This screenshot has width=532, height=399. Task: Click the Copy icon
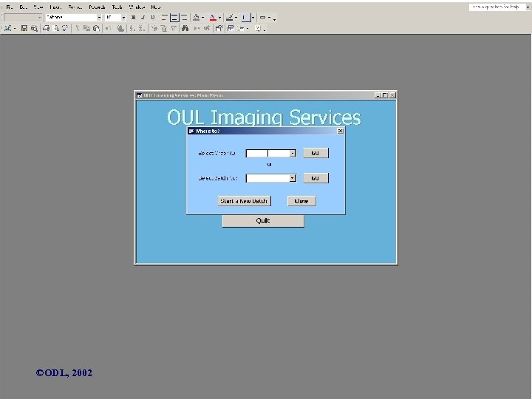click(x=87, y=28)
